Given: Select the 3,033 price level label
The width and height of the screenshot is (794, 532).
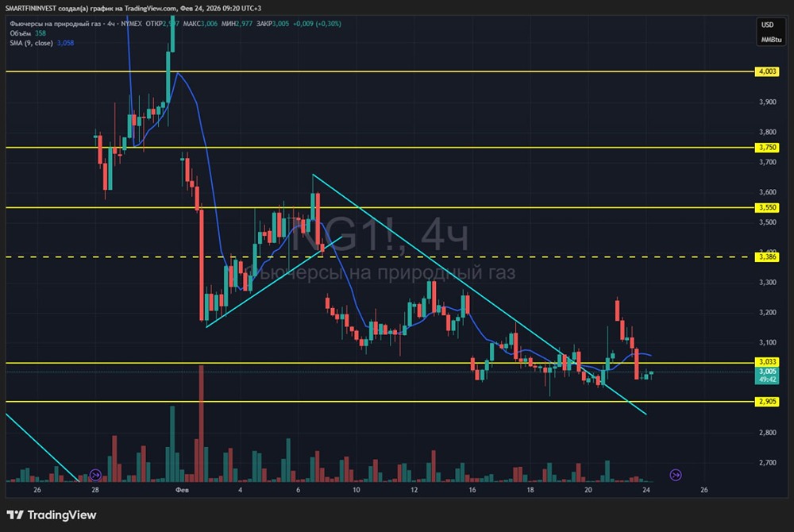Looking at the screenshot, I should [x=767, y=362].
